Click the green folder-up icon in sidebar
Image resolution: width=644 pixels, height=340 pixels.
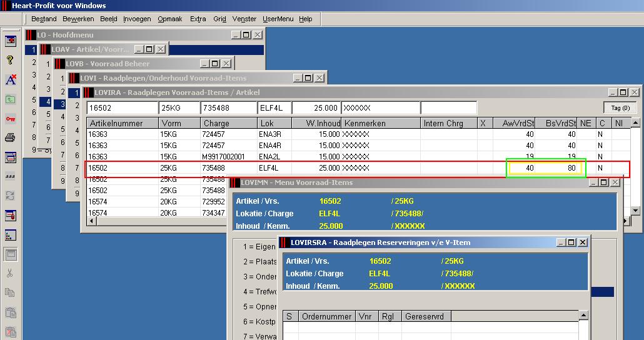coord(11,99)
